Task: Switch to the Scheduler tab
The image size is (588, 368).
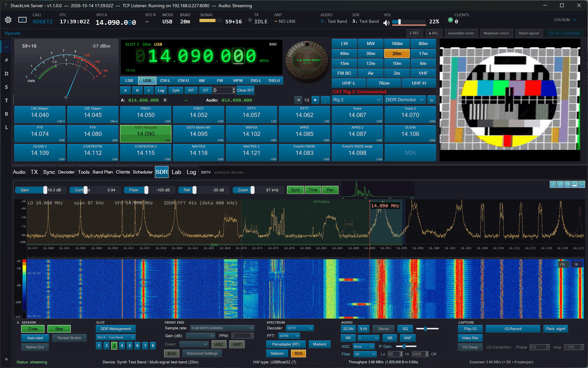Action: 143,172
